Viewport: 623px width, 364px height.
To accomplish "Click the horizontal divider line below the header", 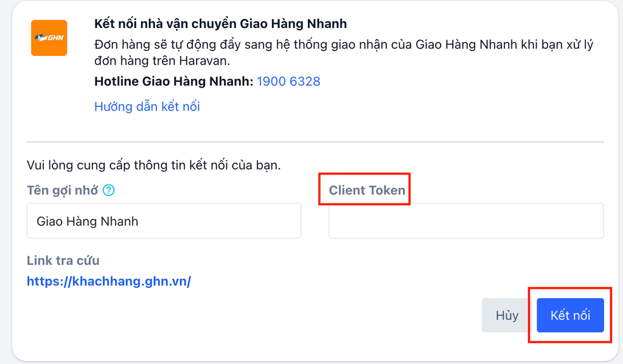I will (x=315, y=142).
